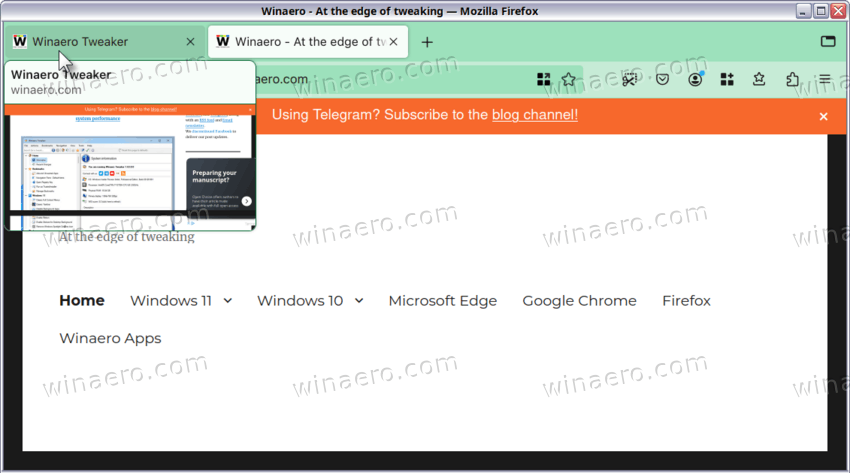The height and width of the screenshot is (473, 850).
Task: Open the Windows 10 menu item
Action: point(300,301)
